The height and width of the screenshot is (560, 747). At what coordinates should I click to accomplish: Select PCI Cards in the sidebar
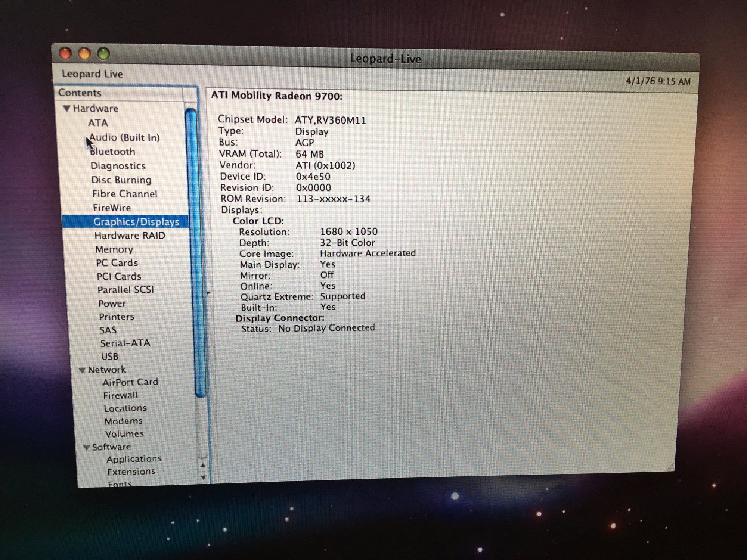coord(119,277)
